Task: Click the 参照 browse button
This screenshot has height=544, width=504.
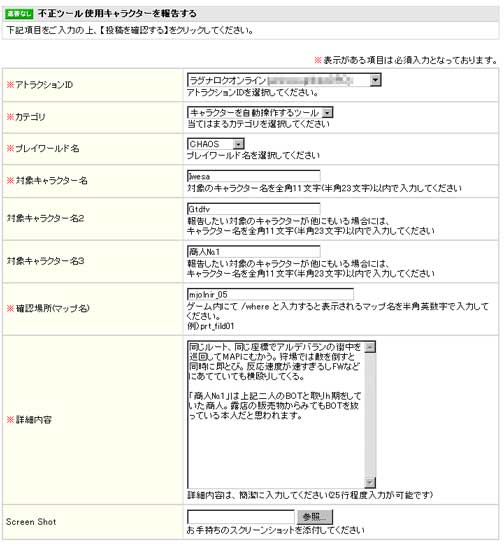Action: tap(315, 517)
